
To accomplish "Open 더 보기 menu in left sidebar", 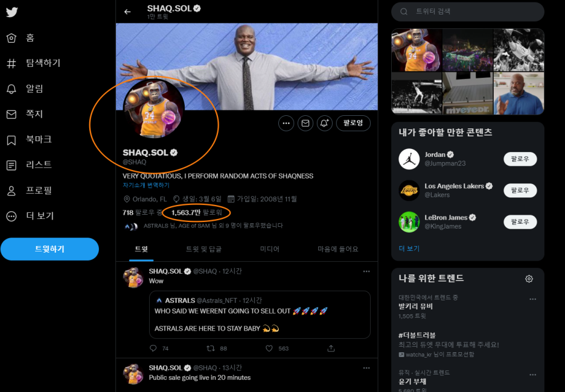I will click(30, 216).
